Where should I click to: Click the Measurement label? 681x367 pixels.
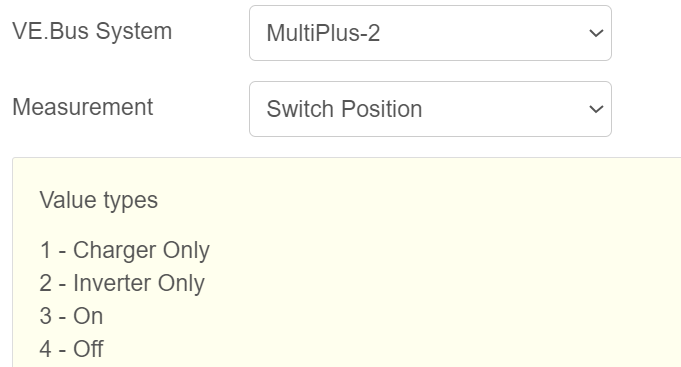pos(83,107)
